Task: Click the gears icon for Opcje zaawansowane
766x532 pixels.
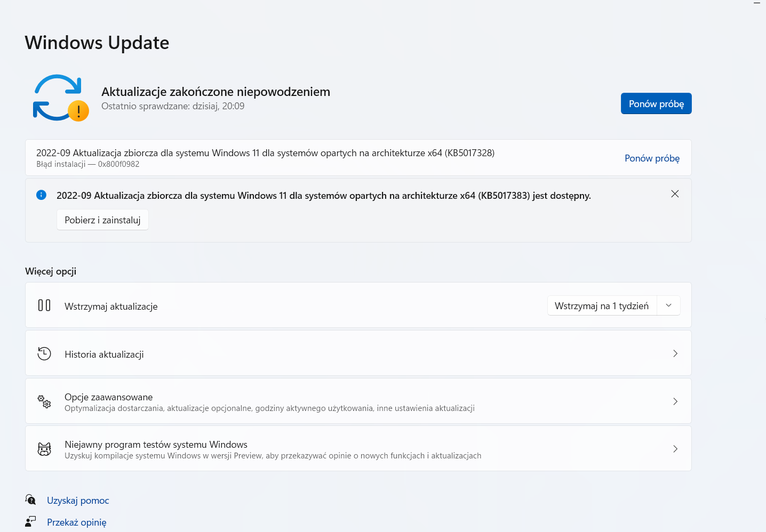Action: pyautogui.click(x=44, y=401)
